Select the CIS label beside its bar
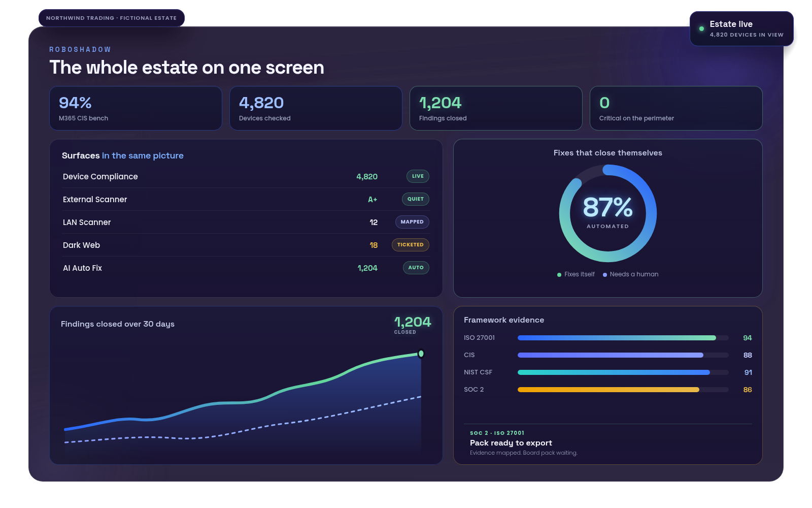Screen dimensions: 812x508 tap(469, 355)
